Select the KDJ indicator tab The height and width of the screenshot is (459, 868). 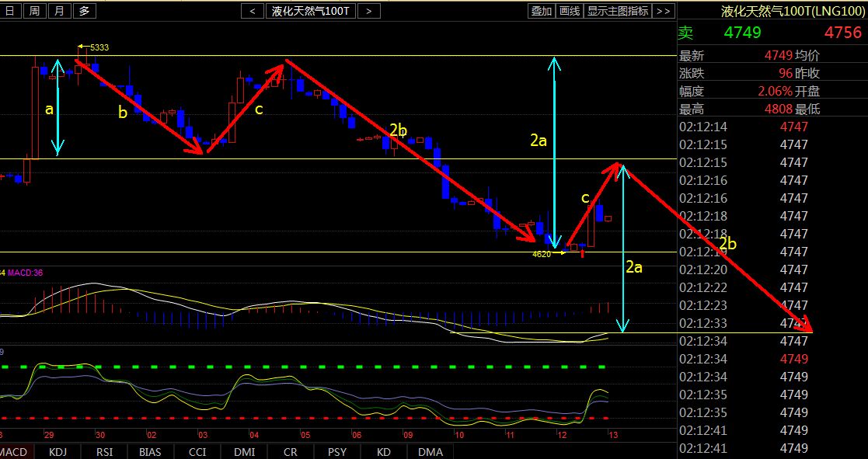tap(58, 452)
